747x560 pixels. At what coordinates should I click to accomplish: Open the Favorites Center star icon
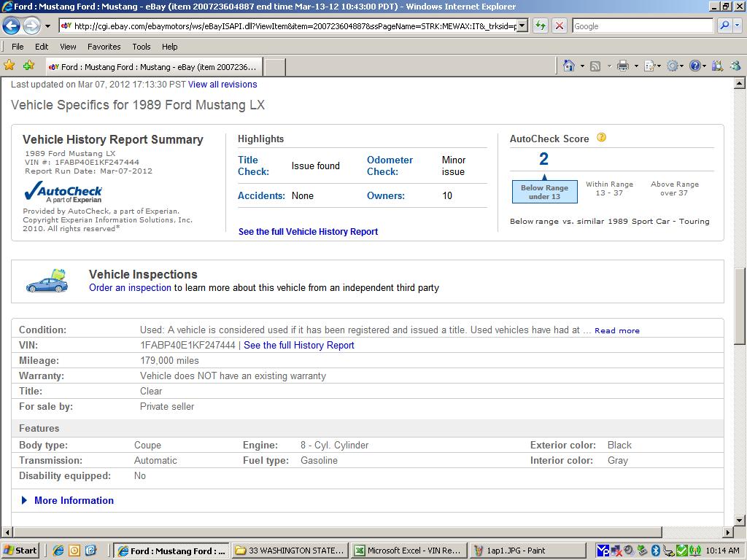click(9, 66)
